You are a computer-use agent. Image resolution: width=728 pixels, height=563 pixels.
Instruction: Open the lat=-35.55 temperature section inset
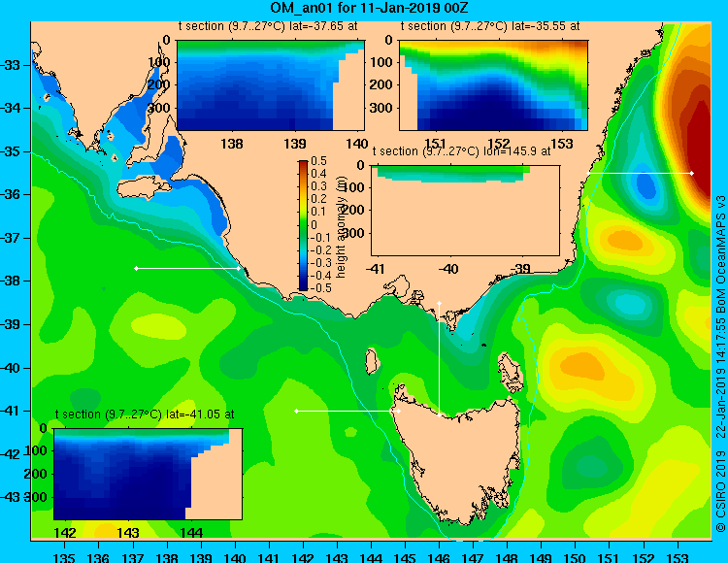493,85
